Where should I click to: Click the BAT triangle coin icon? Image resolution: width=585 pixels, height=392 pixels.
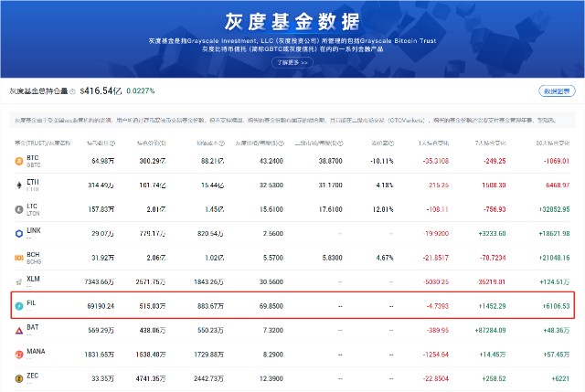coord(18,331)
